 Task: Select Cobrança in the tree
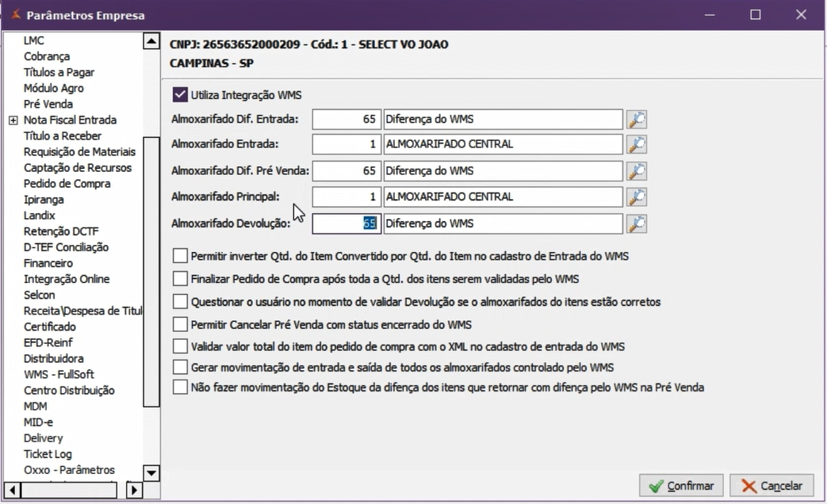(x=47, y=56)
